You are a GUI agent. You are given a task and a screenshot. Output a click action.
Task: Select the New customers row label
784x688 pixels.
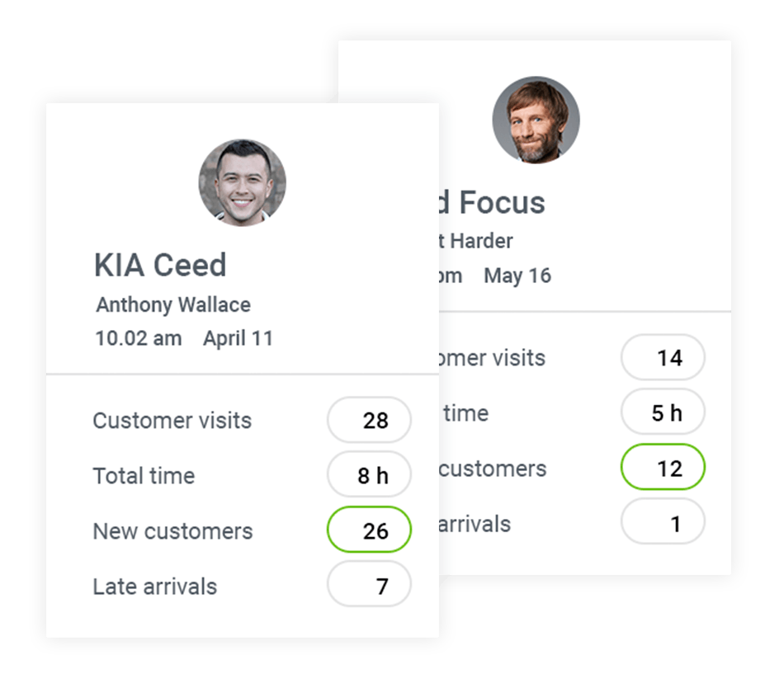click(x=172, y=531)
